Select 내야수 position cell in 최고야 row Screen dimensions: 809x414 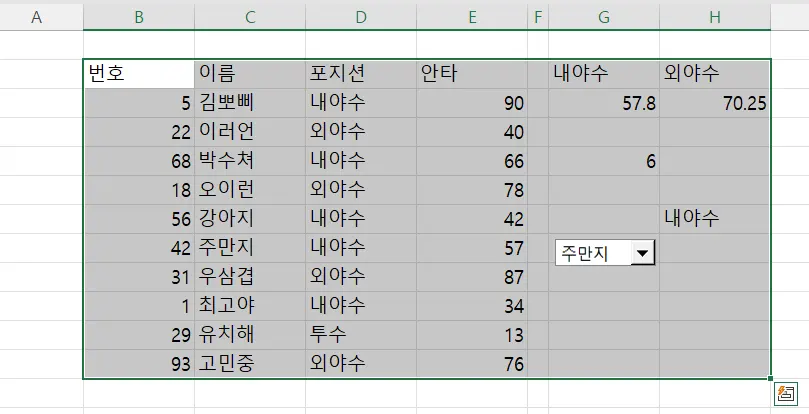(361, 306)
